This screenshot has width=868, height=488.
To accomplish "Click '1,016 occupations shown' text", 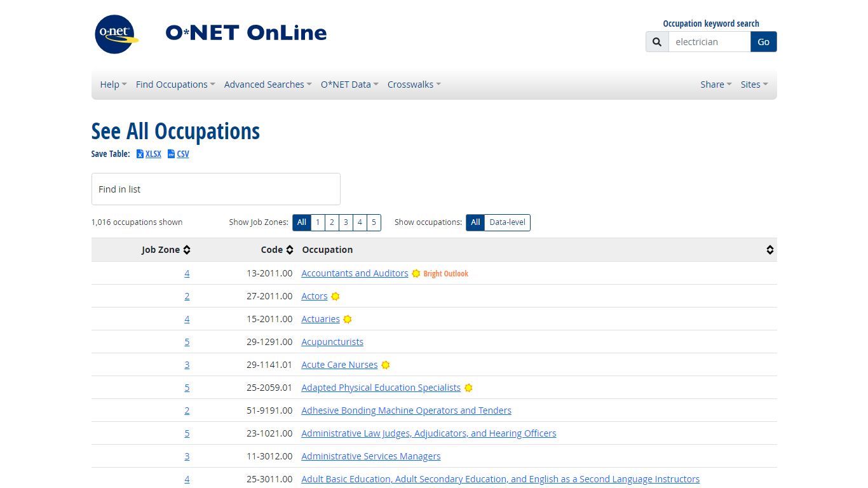I will pyautogui.click(x=137, y=222).
